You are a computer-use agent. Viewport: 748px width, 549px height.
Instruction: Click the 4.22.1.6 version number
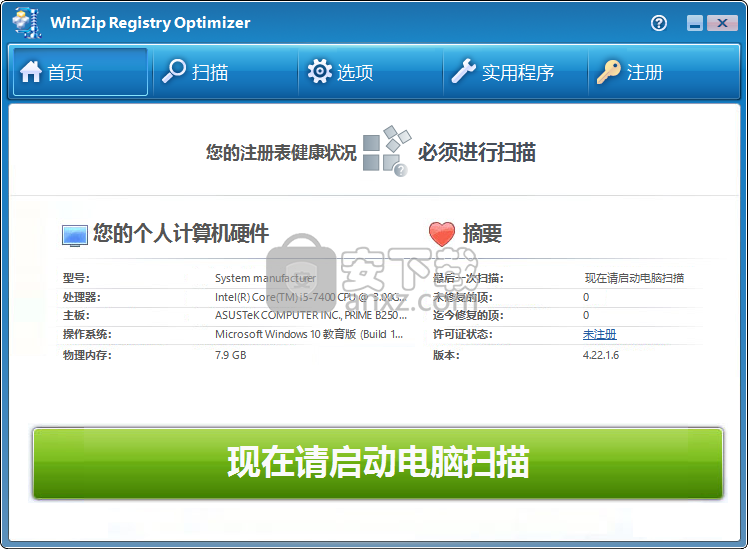[x=601, y=355]
